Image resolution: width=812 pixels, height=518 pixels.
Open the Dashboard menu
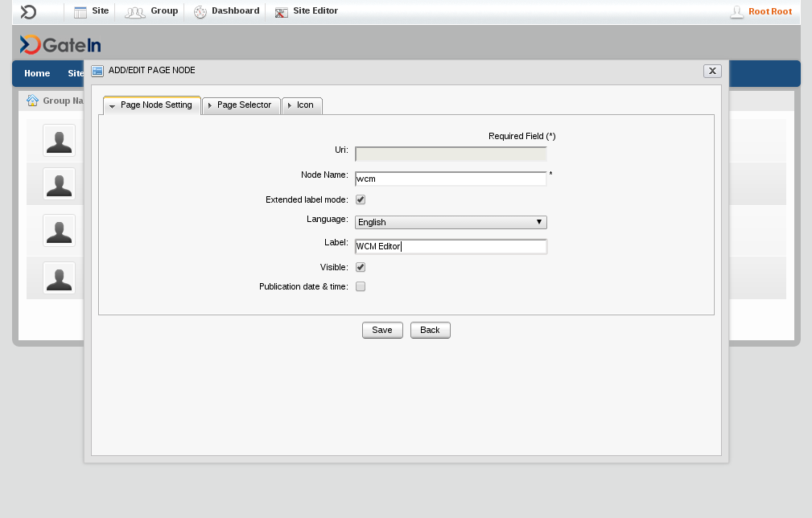(235, 11)
